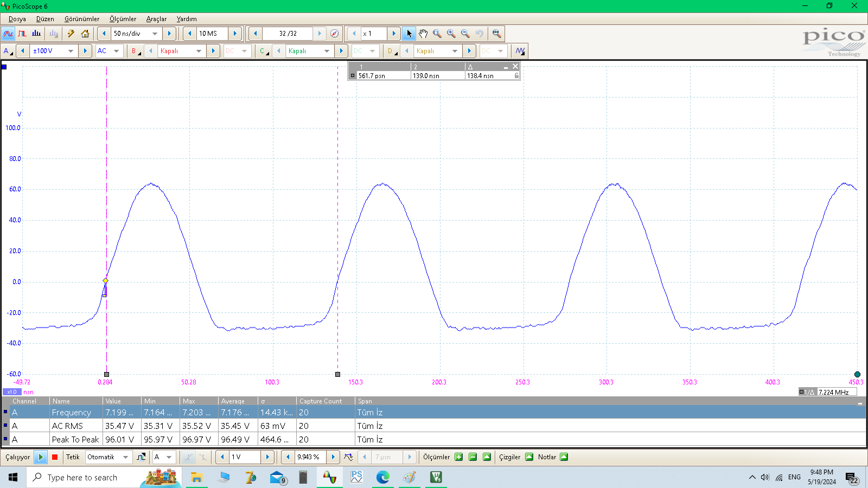Viewport: 868px width, 488px height.
Task: Open Microsoft Edge from the taskbar
Action: (x=383, y=477)
